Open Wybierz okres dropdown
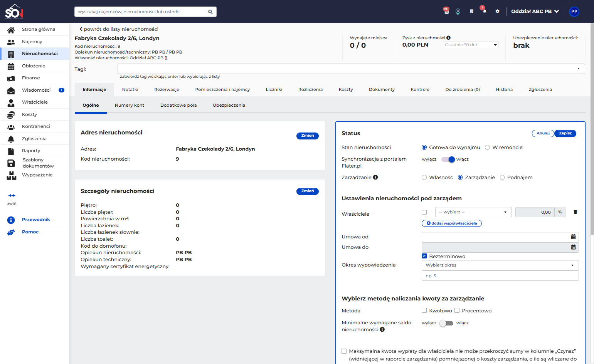Screen dimensions: 594x364 click(x=500, y=265)
